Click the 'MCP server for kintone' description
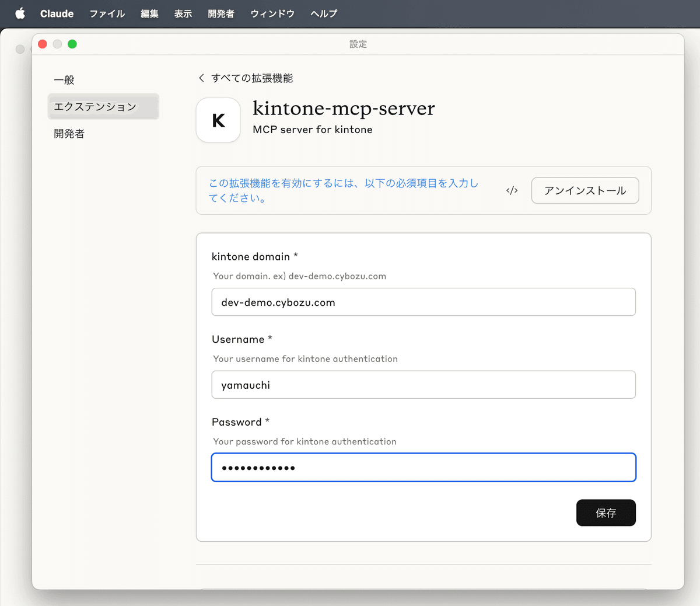This screenshot has width=700, height=606. click(313, 130)
